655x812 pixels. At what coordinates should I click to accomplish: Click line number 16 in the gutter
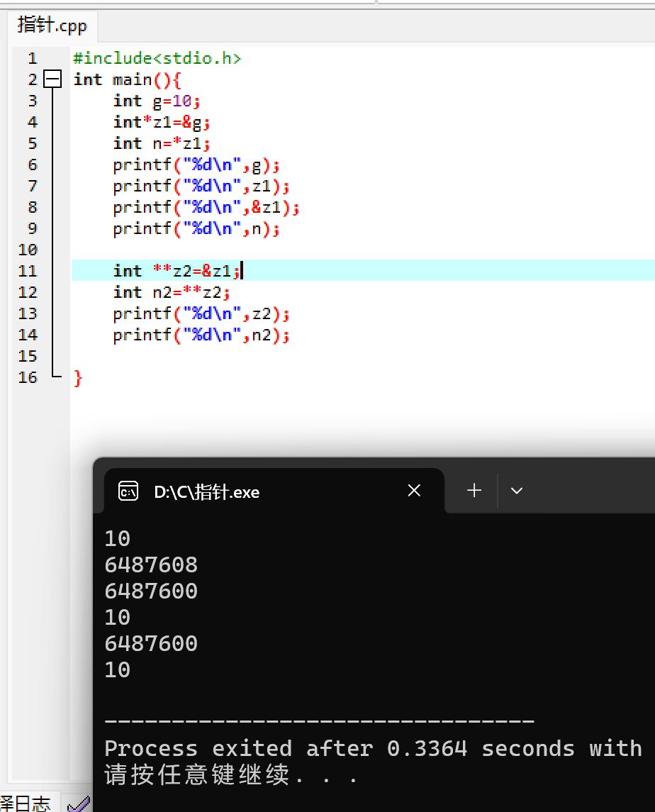[28, 377]
